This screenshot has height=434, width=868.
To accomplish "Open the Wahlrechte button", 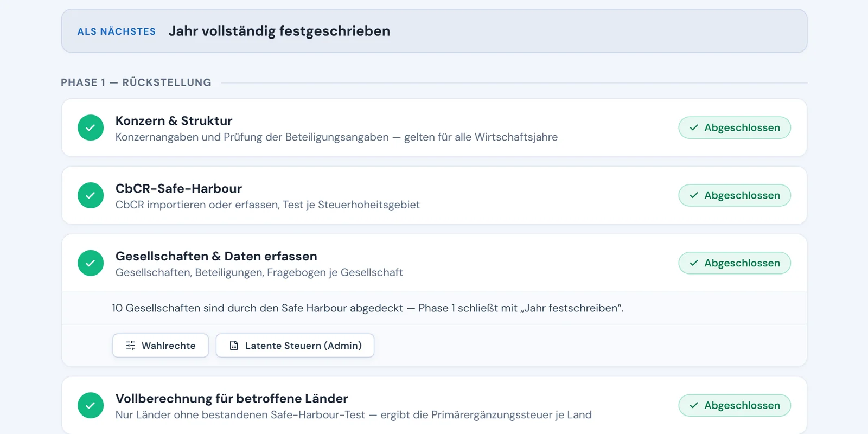I will point(161,346).
